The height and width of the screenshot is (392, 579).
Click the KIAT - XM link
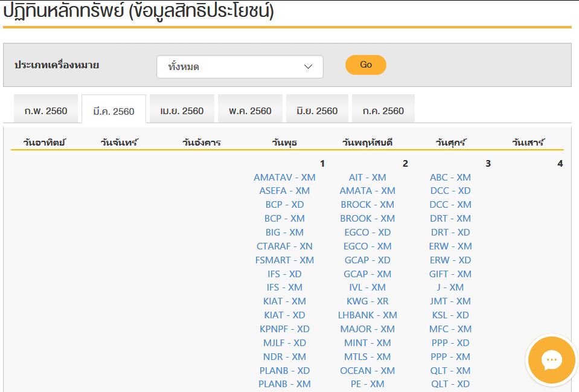click(x=284, y=301)
